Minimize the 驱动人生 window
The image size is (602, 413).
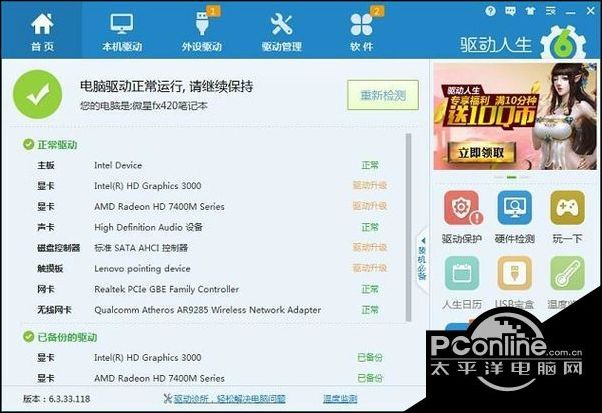571,12
